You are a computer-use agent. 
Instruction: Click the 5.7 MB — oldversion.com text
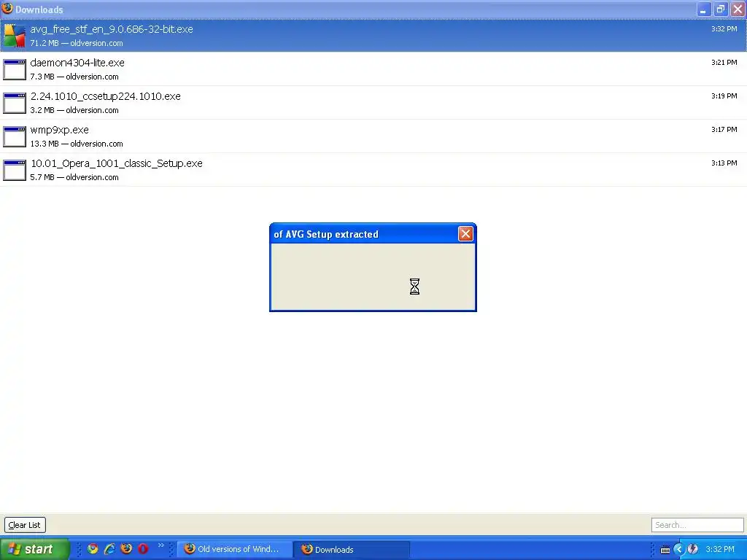(74, 177)
